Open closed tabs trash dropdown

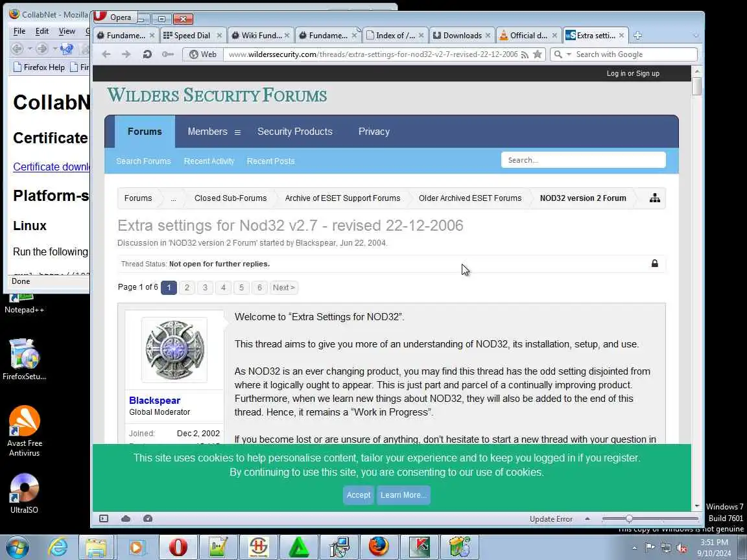point(696,35)
